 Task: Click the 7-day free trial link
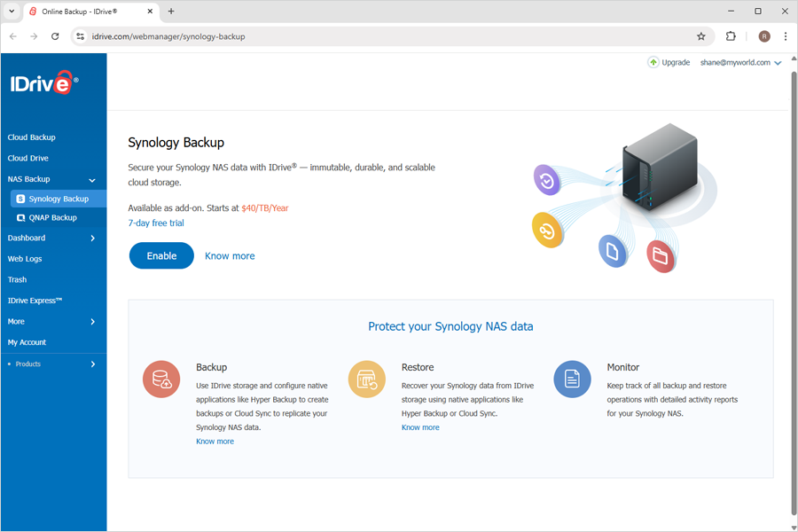(x=156, y=223)
